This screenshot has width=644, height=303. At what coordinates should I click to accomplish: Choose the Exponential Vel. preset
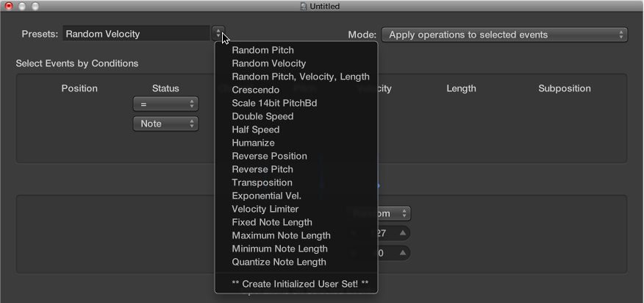pyautogui.click(x=296, y=196)
